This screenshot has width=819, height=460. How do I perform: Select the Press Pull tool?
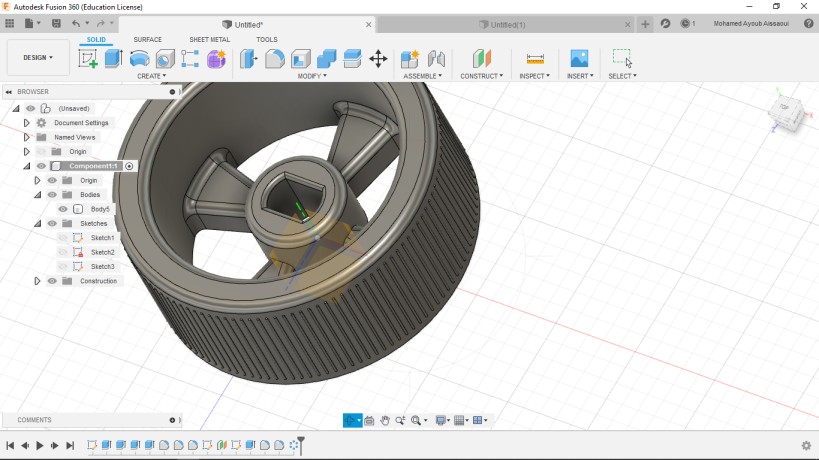point(249,58)
